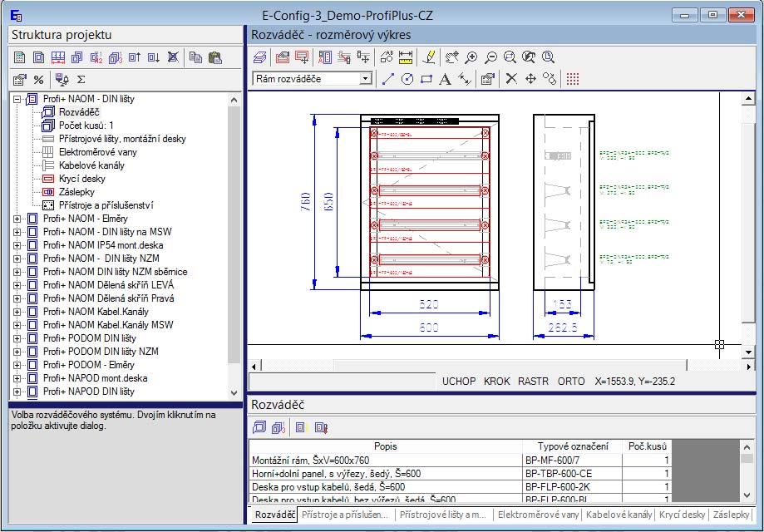Click the copy documents icon in Struktura projektu

pyautogui.click(x=196, y=57)
